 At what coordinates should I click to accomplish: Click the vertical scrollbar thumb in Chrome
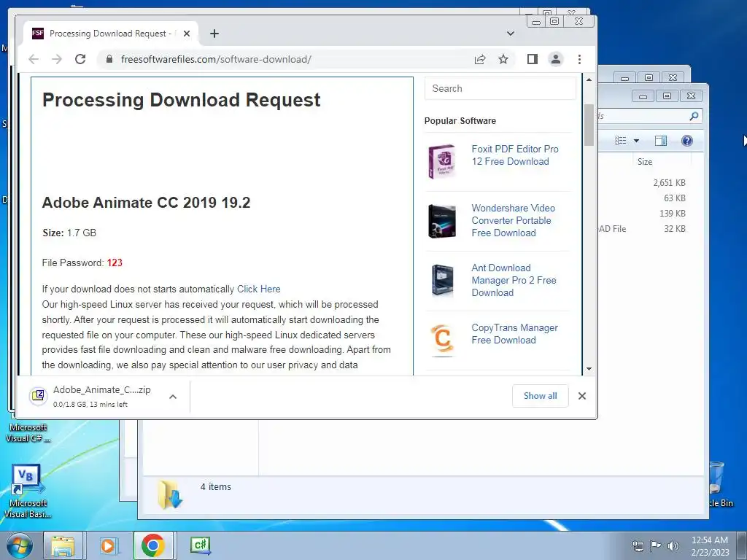tap(589, 125)
